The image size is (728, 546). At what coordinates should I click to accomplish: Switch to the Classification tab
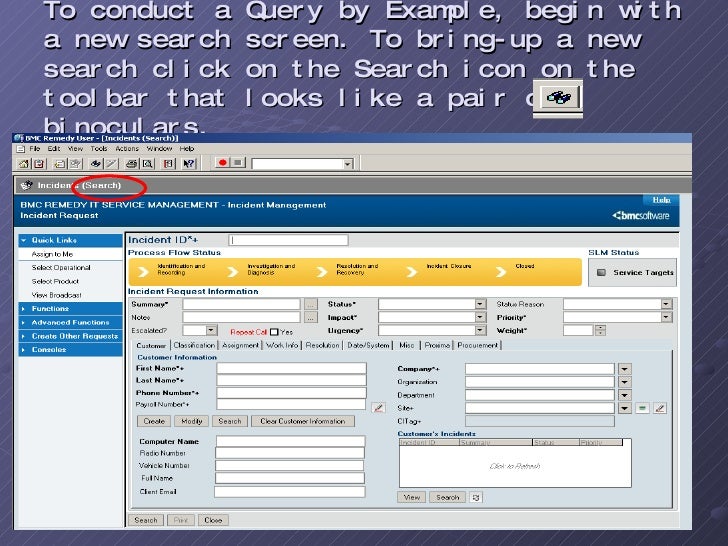click(194, 345)
